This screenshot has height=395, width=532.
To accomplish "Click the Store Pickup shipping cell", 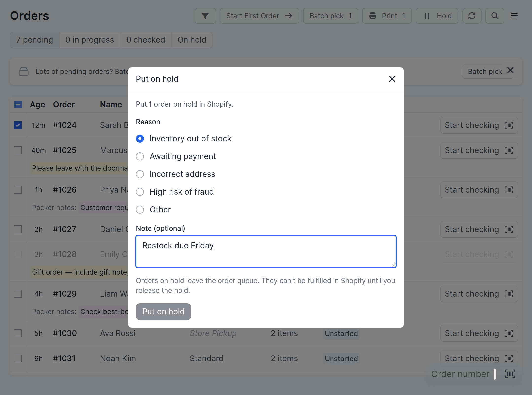I will tap(213, 333).
